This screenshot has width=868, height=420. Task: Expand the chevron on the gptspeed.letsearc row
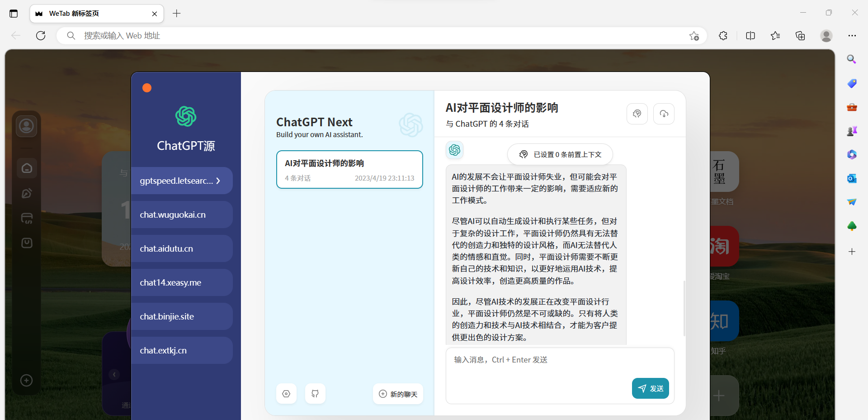click(x=218, y=181)
